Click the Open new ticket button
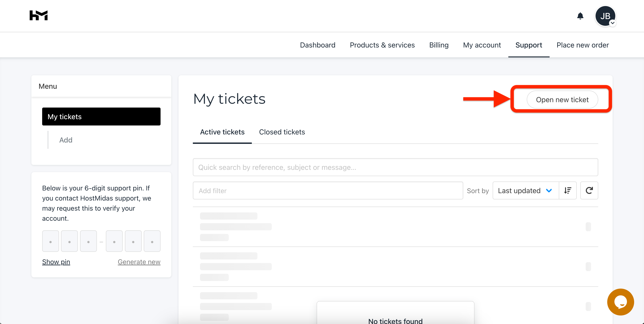The height and width of the screenshot is (324, 644). tap(562, 99)
